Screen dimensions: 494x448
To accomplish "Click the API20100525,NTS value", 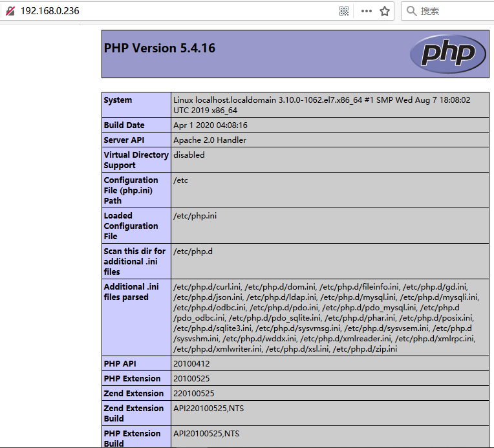I will [x=206, y=434].
